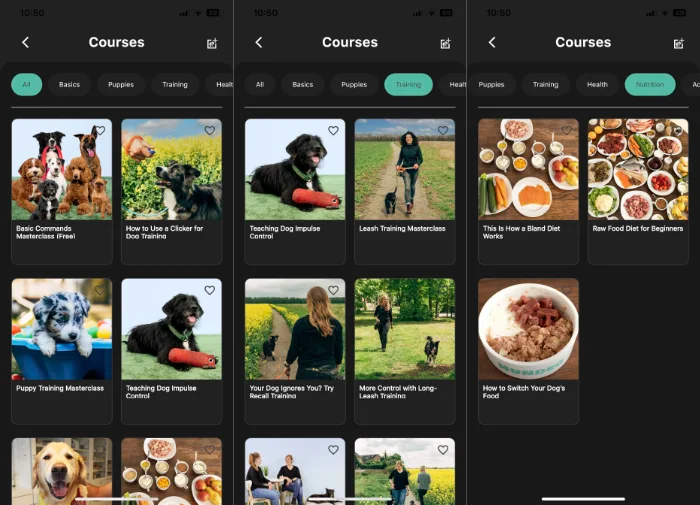Viewport: 700px width, 505px height.
Task: Open the Your Dog Ignores You thumbnail
Action: pyautogui.click(x=295, y=329)
